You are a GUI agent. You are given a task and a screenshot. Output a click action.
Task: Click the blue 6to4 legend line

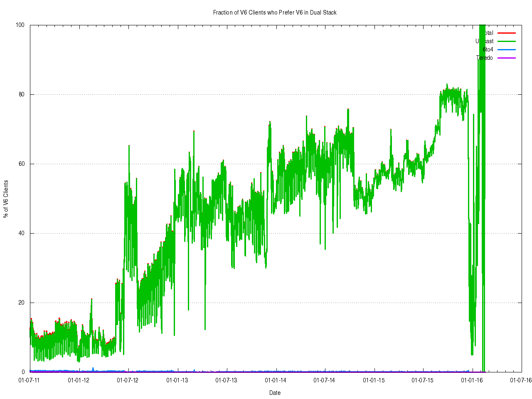506,49
